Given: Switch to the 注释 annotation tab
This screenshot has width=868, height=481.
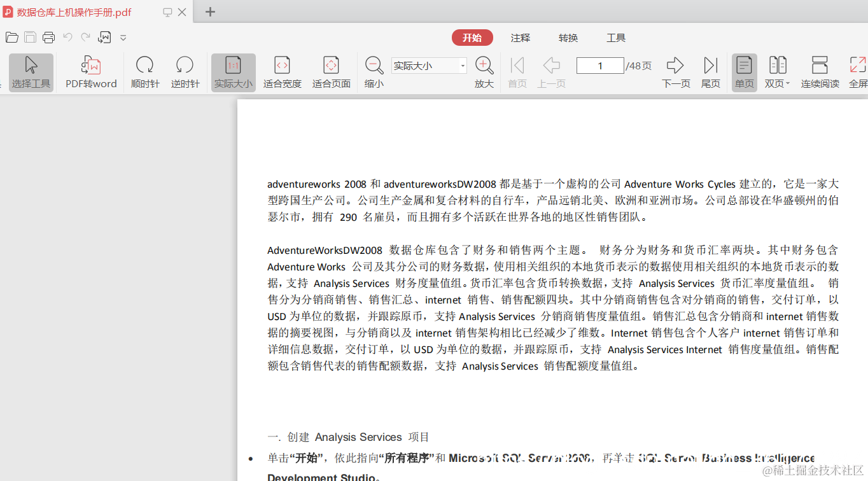Looking at the screenshot, I should click(x=520, y=38).
